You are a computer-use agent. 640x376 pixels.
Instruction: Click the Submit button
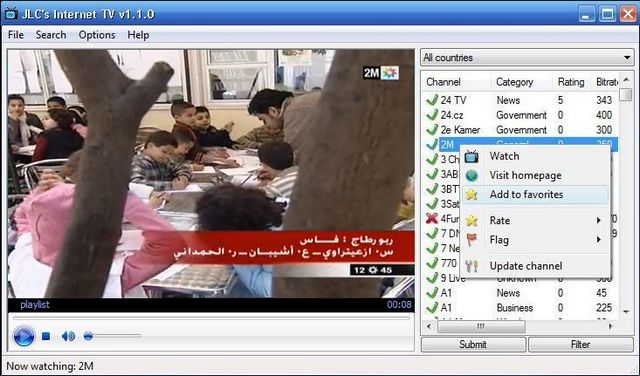[473, 345]
